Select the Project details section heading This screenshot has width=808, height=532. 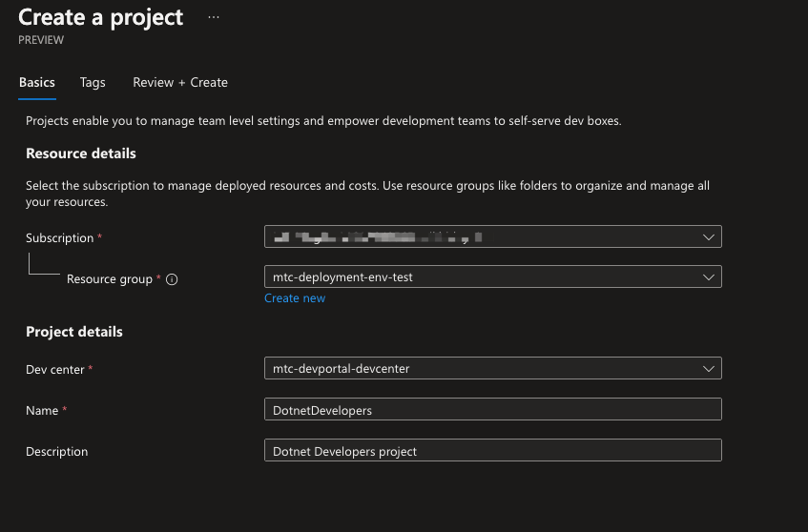tap(74, 332)
